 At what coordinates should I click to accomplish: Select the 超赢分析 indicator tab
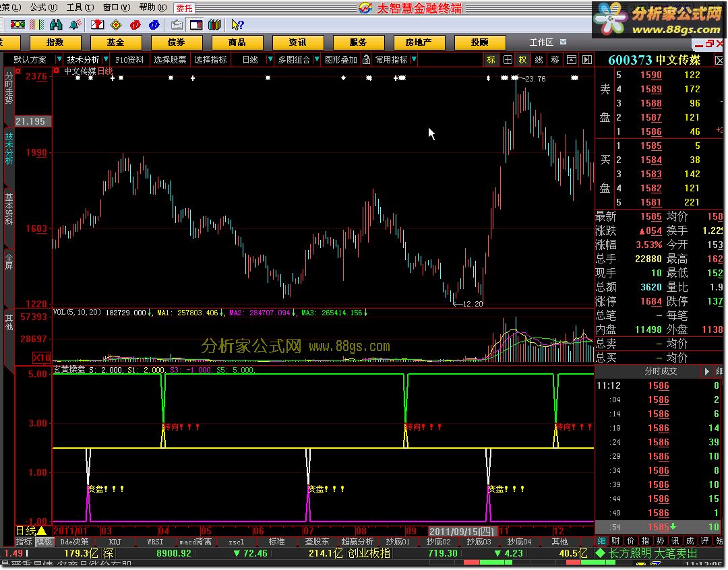click(357, 542)
